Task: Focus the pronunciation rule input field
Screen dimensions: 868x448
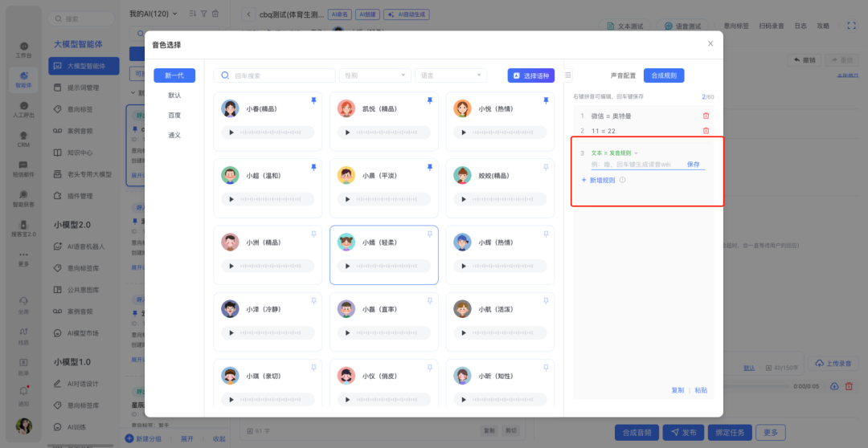Action: [x=635, y=165]
